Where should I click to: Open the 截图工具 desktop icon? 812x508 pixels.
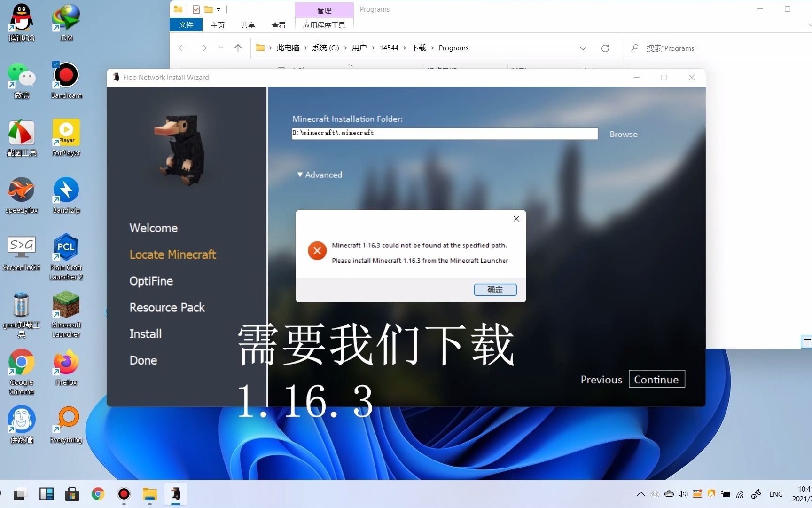[22, 137]
